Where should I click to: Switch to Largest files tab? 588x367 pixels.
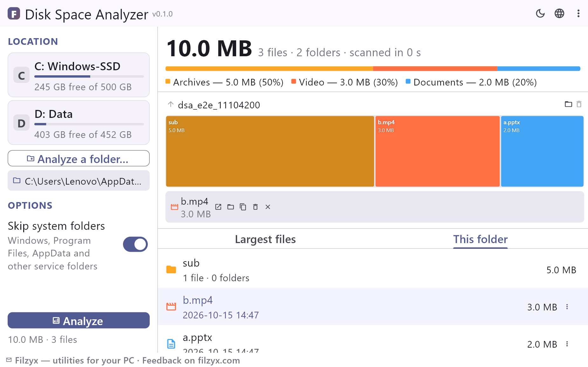point(265,239)
